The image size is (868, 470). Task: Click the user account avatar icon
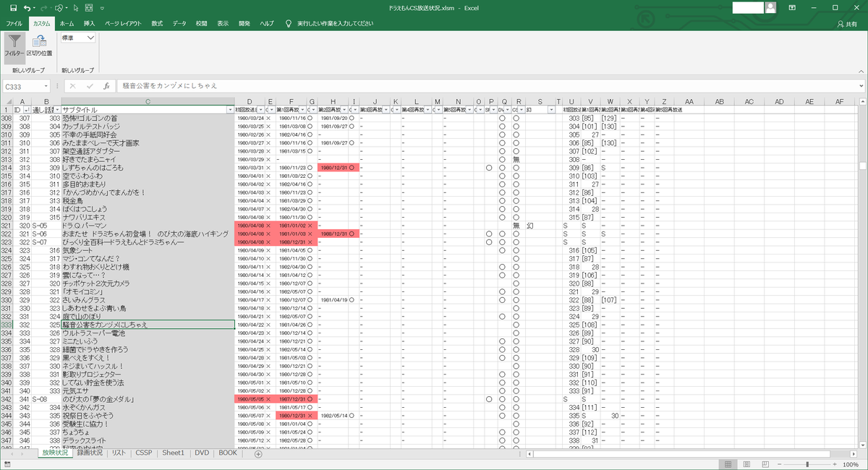point(770,8)
